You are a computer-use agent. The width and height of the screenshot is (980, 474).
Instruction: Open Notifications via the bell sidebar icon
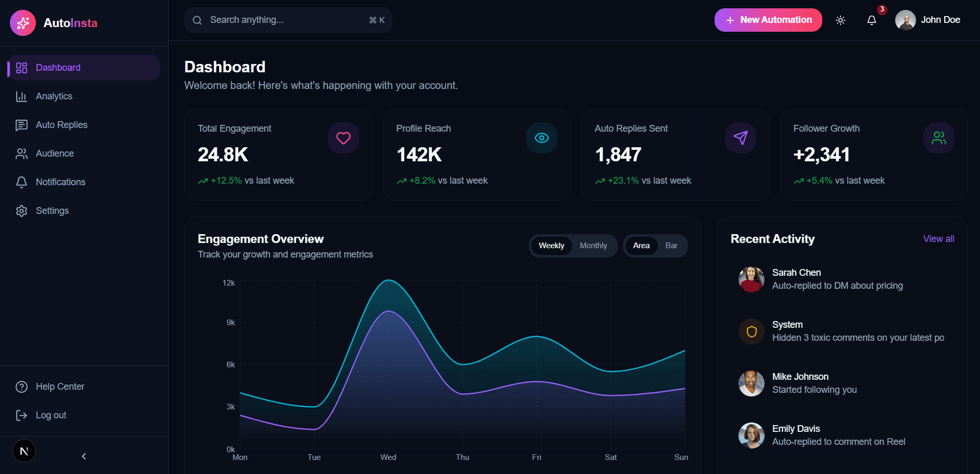point(21,182)
